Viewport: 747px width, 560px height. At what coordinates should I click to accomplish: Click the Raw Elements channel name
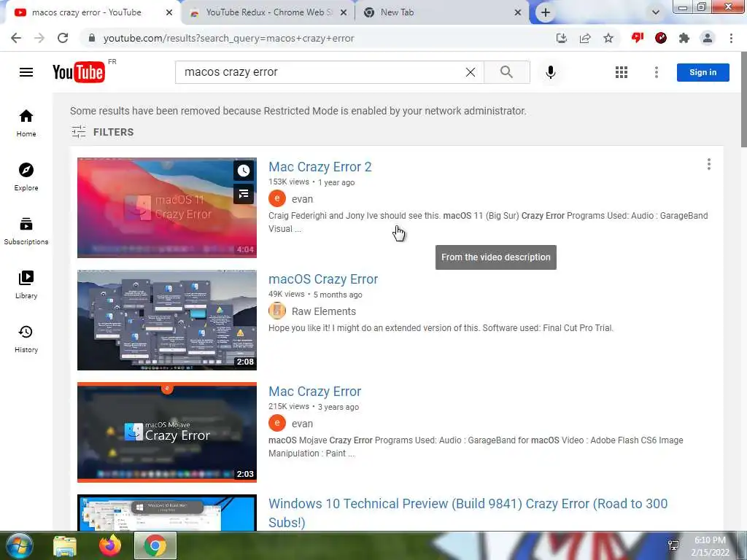pos(324,311)
